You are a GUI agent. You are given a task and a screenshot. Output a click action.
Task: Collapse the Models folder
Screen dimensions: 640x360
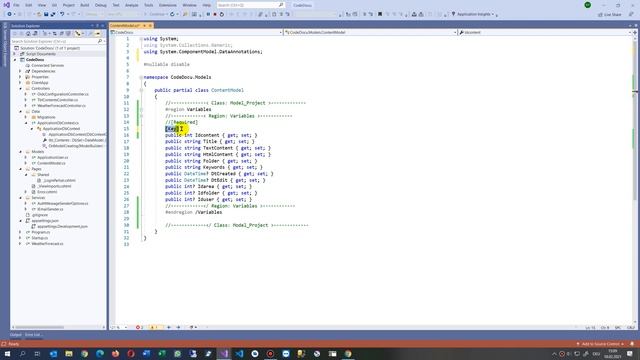[20, 151]
